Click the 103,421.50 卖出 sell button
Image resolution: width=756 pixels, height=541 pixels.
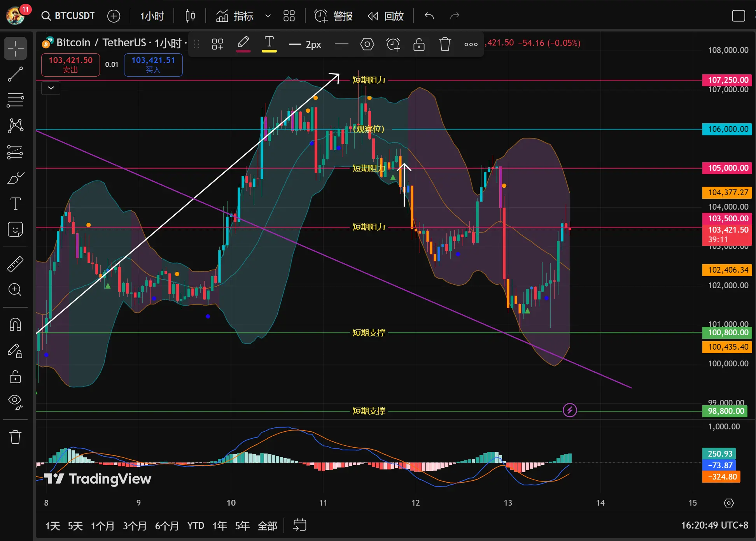(x=70, y=65)
